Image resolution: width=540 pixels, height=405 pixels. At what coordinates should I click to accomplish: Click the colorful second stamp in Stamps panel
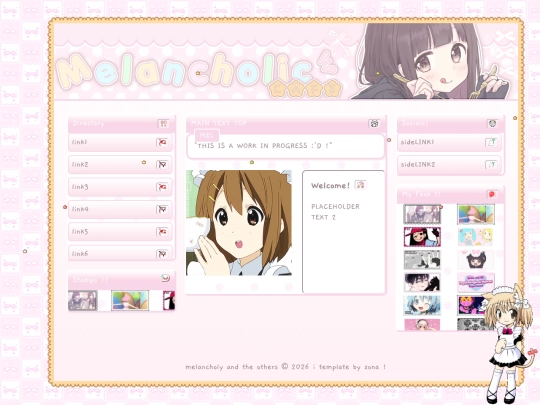130,301
